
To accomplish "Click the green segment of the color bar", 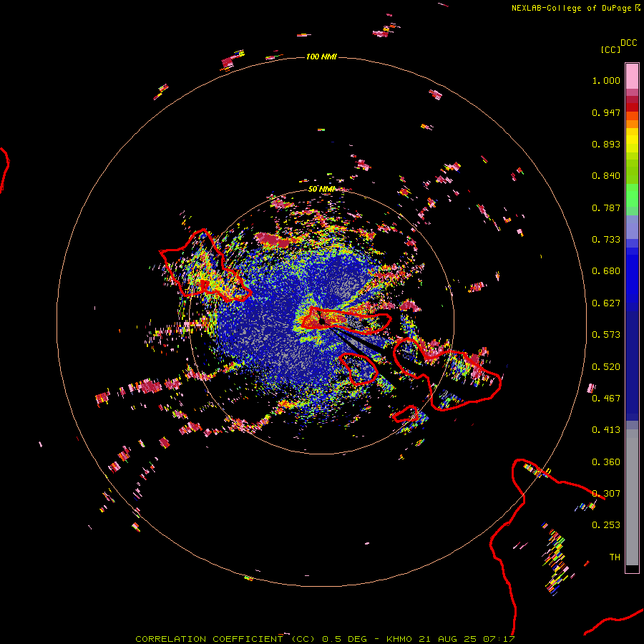I will 632,195.
